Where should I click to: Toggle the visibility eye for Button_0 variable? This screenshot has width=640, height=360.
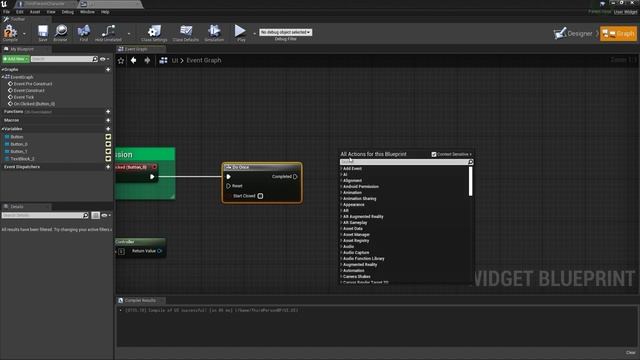click(x=108, y=144)
